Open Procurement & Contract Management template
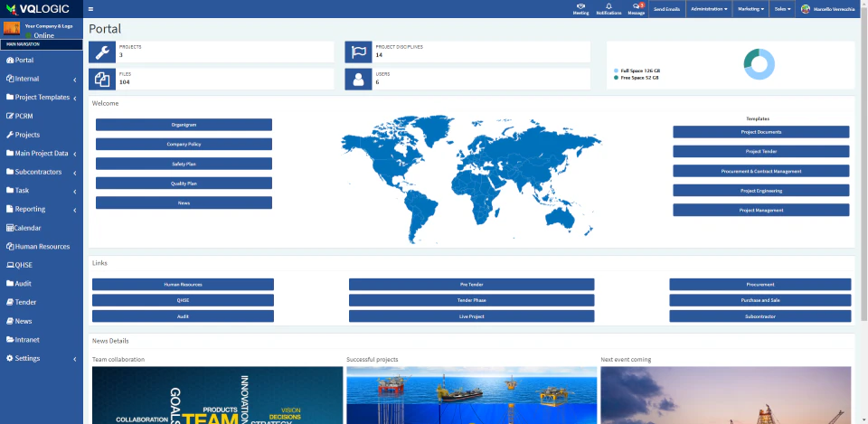 tap(761, 171)
